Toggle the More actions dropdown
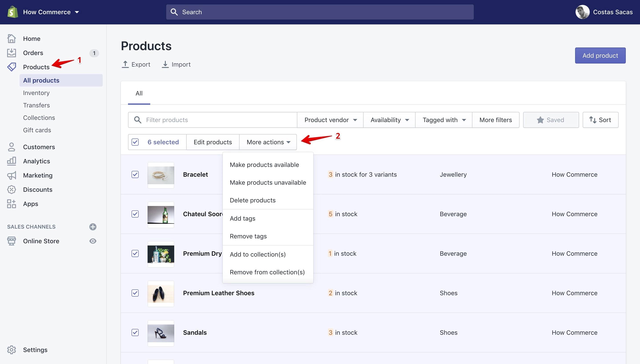Screen dimensions: 640x364 [268, 142]
